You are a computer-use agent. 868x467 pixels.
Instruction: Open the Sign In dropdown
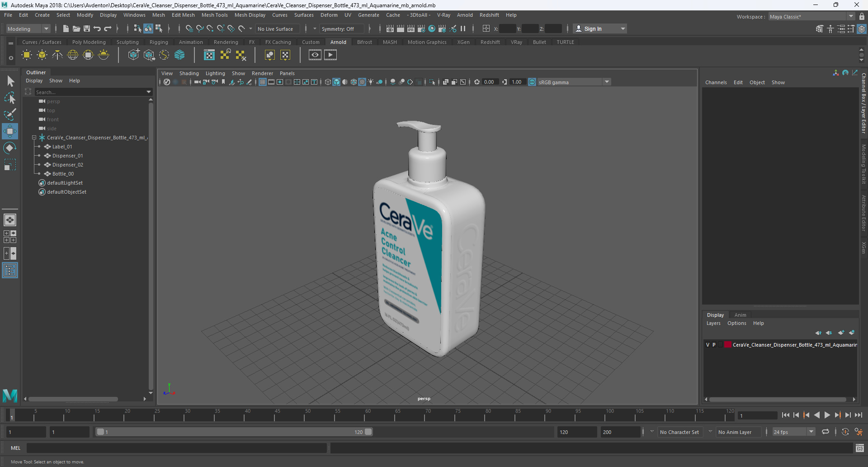pyautogui.click(x=600, y=29)
